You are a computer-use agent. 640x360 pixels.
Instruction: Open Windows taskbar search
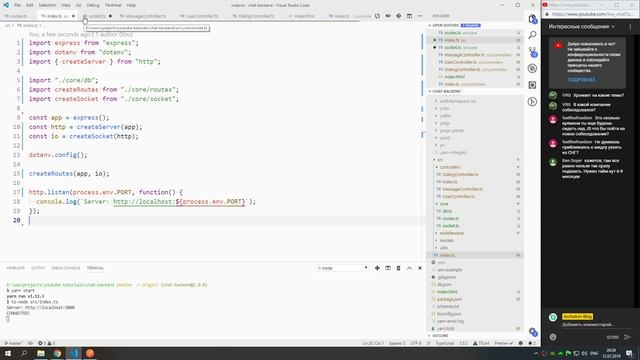click(x=24, y=353)
